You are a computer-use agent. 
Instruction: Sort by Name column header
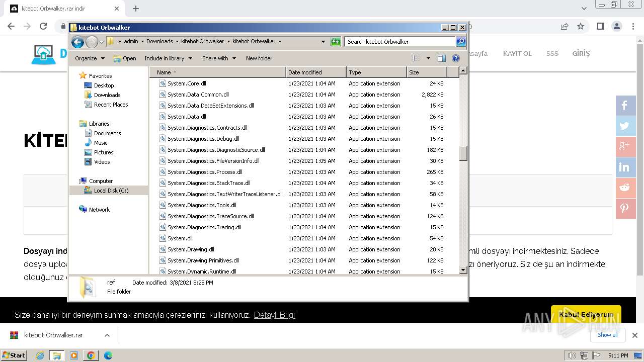[218, 72]
